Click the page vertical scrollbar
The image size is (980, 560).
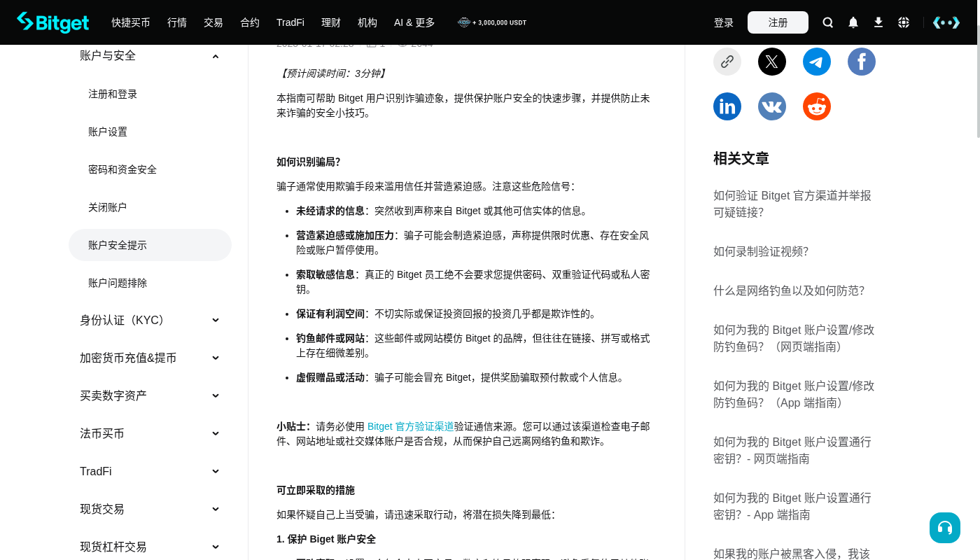(x=978, y=82)
